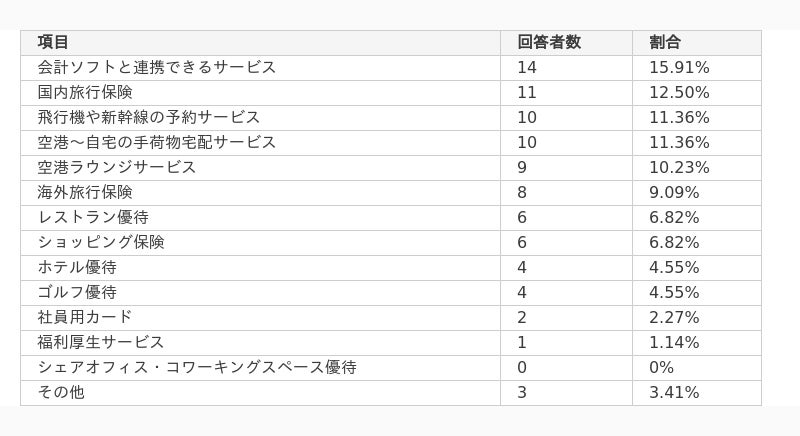Click the 割合 column header

(x=697, y=43)
